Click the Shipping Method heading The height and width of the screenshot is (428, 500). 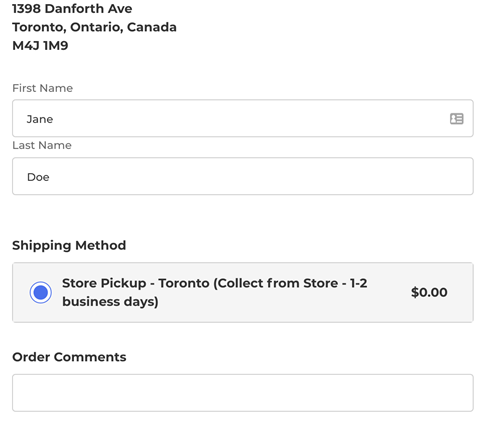click(69, 245)
